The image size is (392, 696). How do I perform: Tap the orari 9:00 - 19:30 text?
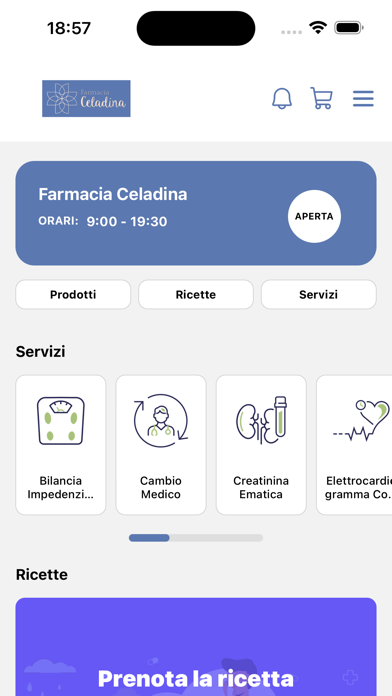tap(103, 221)
